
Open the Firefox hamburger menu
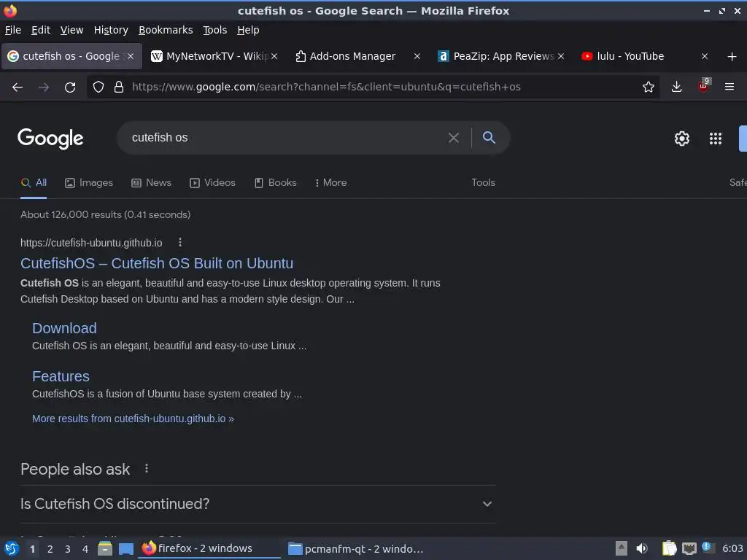pyautogui.click(x=729, y=87)
